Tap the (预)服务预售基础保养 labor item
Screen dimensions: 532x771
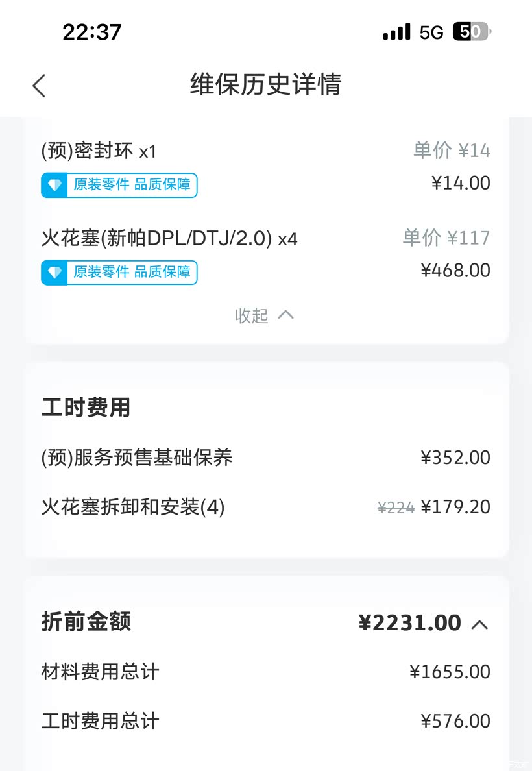click(136, 458)
